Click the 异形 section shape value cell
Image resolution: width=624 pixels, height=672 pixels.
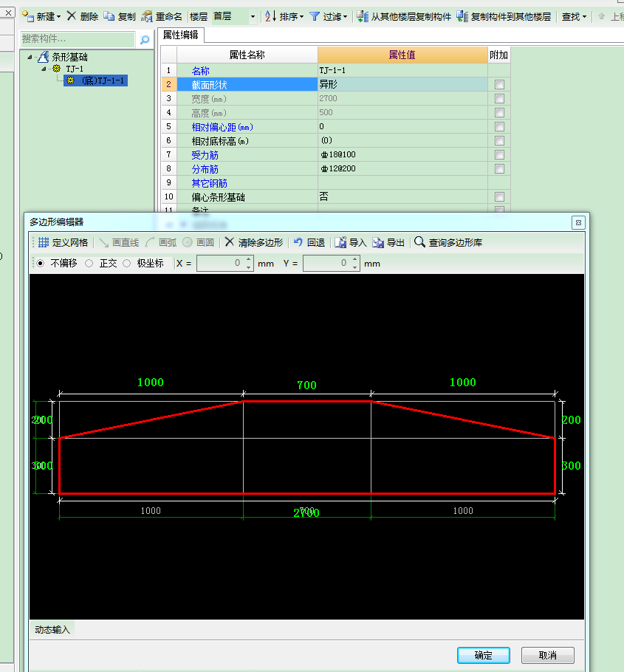[402, 84]
